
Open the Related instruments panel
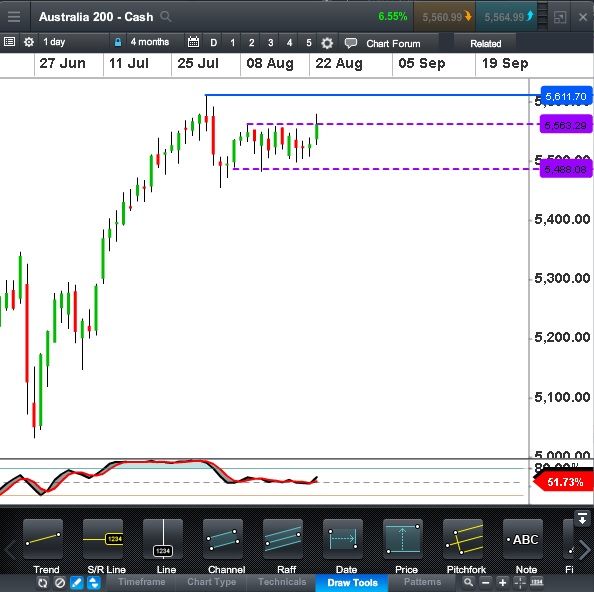(485, 43)
